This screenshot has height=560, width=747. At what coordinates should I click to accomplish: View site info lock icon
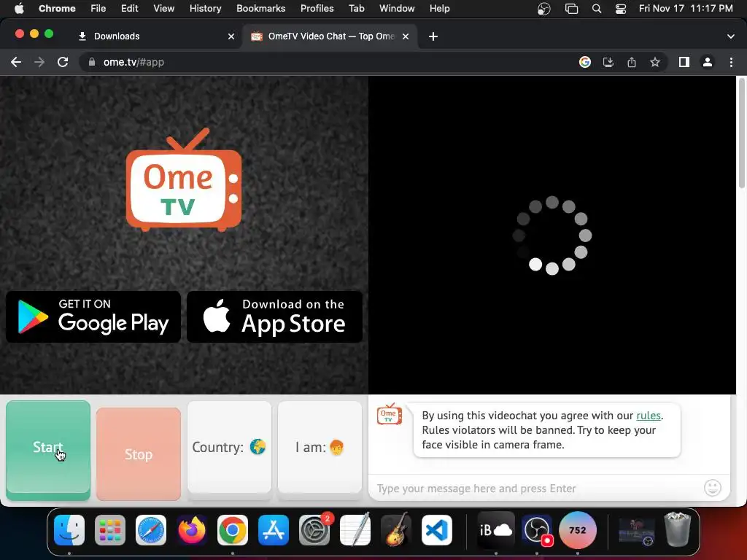[x=92, y=62]
